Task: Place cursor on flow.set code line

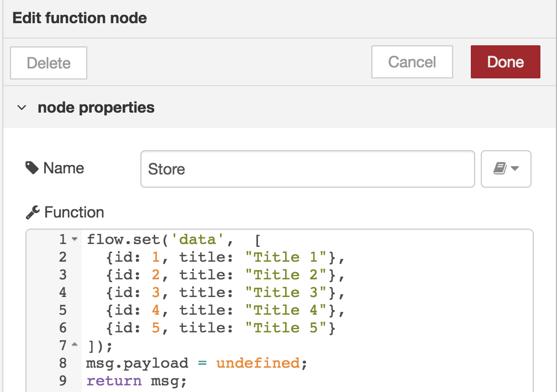Action: coord(174,240)
